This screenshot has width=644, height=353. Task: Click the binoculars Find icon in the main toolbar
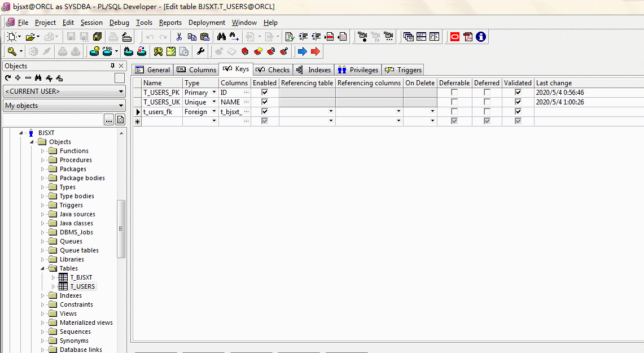pyautogui.click(x=221, y=37)
